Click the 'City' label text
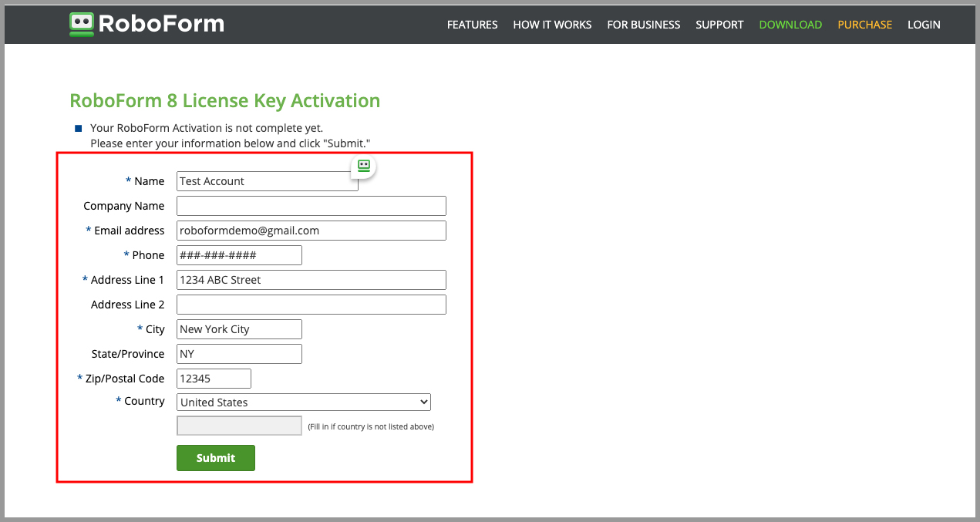The image size is (980, 522). (x=155, y=329)
